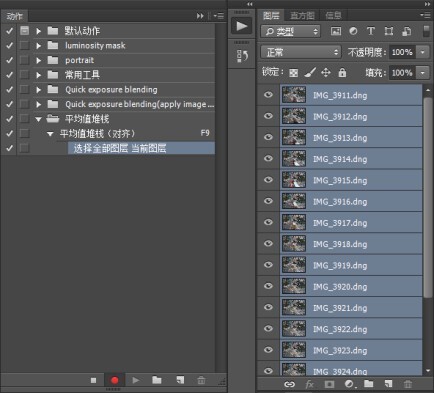Filter layers by shape layers icon
The width and height of the screenshot is (434, 393).
(388, 31)
